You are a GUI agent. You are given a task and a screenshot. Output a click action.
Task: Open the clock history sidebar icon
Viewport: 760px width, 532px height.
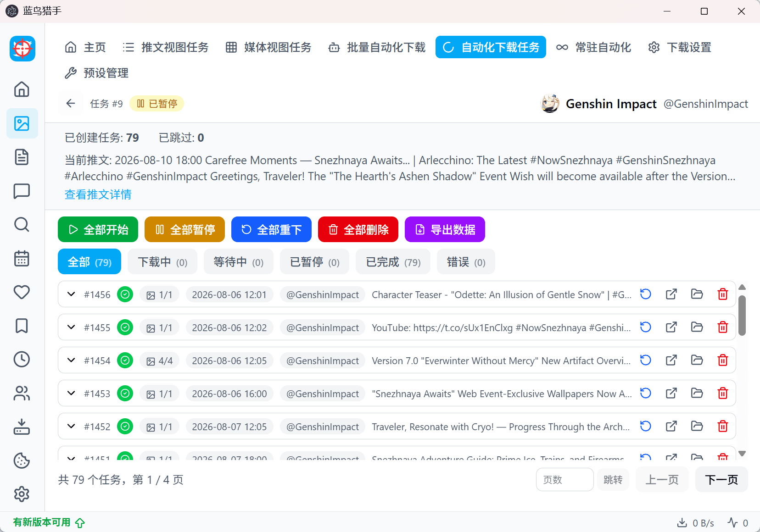click(x=22, y=360)
